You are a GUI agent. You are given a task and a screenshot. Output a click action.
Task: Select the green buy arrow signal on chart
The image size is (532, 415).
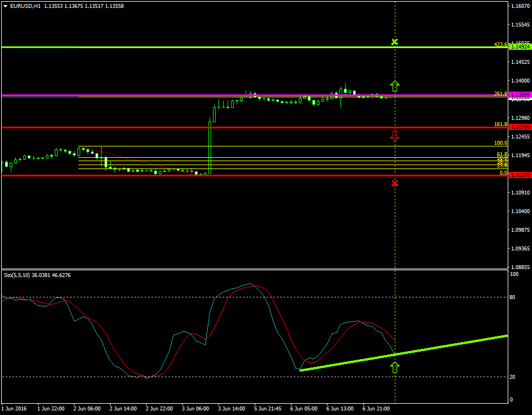click(395, 85)
